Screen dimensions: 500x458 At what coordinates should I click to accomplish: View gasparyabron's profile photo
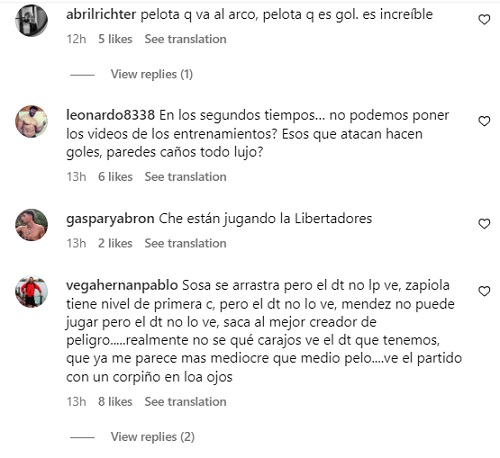(31, 225)
